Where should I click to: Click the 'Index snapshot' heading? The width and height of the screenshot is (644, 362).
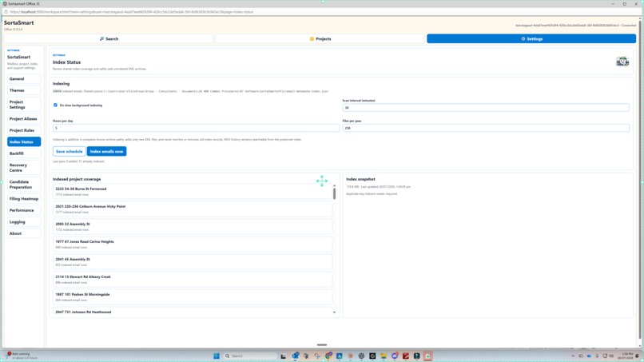pyautogui.click(x=360, y=179)
